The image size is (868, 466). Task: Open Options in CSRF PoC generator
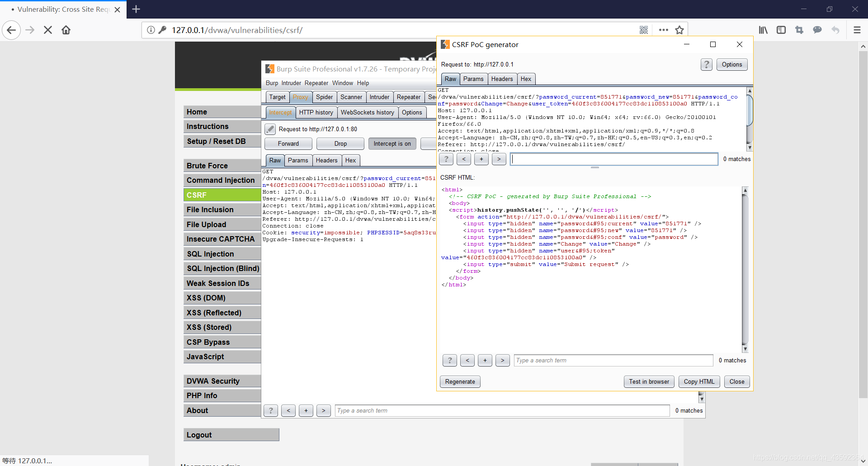(732, 65)
